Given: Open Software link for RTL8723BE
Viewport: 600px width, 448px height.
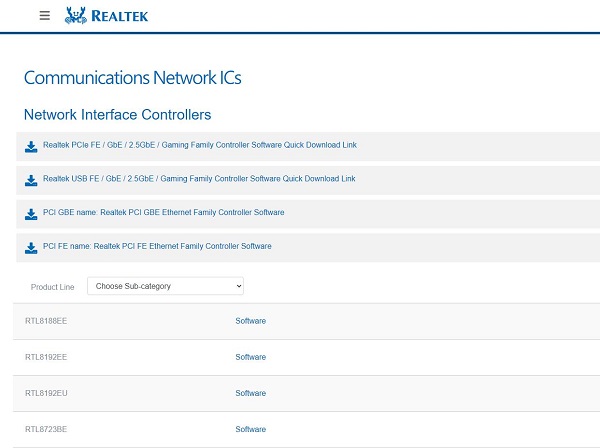Looking at the screenshot, I should point(251,429).
